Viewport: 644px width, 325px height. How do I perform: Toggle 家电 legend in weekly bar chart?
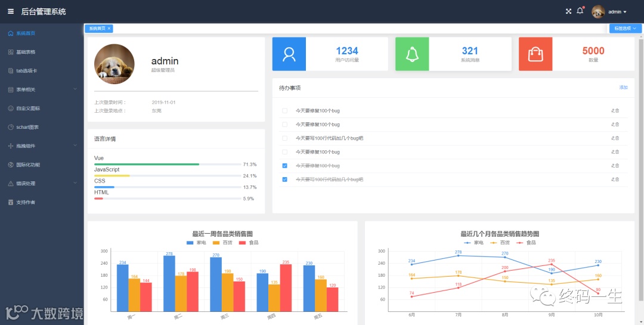click(x=196, y=243)
